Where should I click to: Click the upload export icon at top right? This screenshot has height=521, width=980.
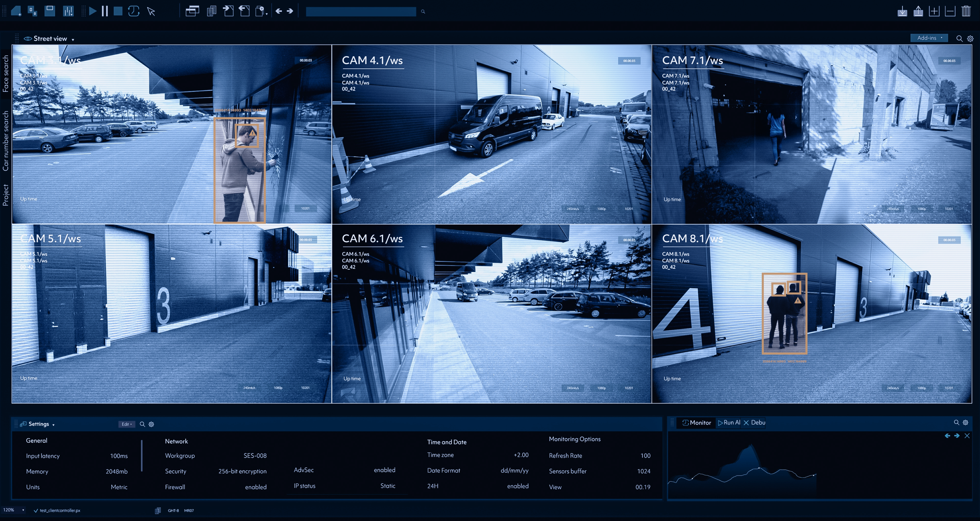click(x=918, y=11)
